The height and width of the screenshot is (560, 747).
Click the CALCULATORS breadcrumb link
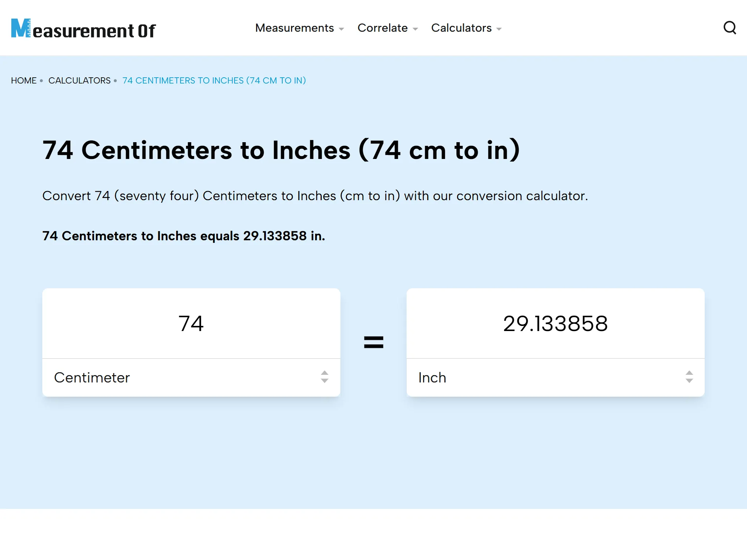pyautogui.click(x=80, y=81)
